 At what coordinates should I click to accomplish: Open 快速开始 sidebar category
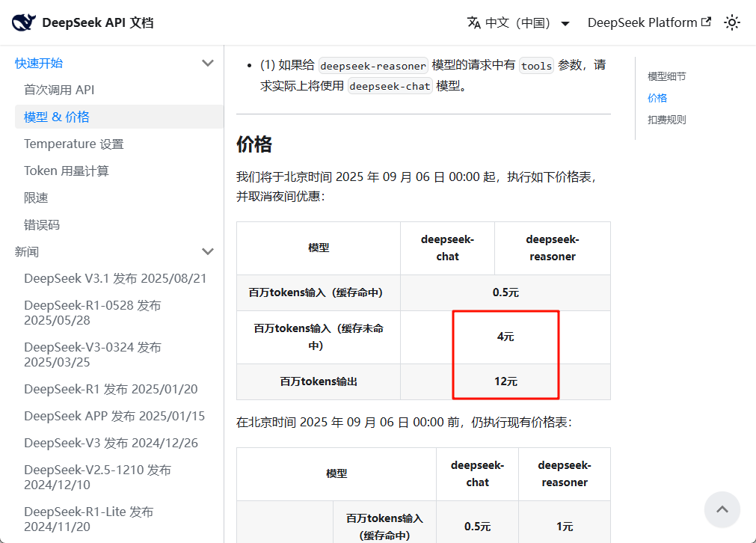tap(39, 63)
